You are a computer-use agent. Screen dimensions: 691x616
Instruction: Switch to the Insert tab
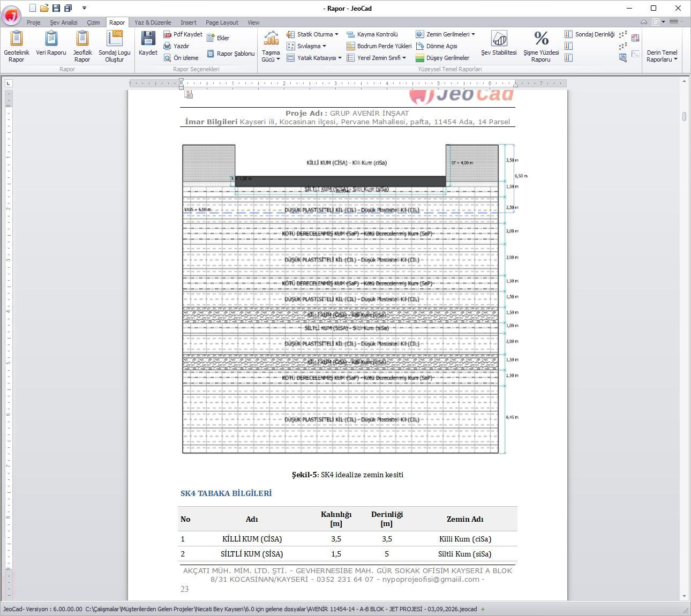(x=189, y=22)
